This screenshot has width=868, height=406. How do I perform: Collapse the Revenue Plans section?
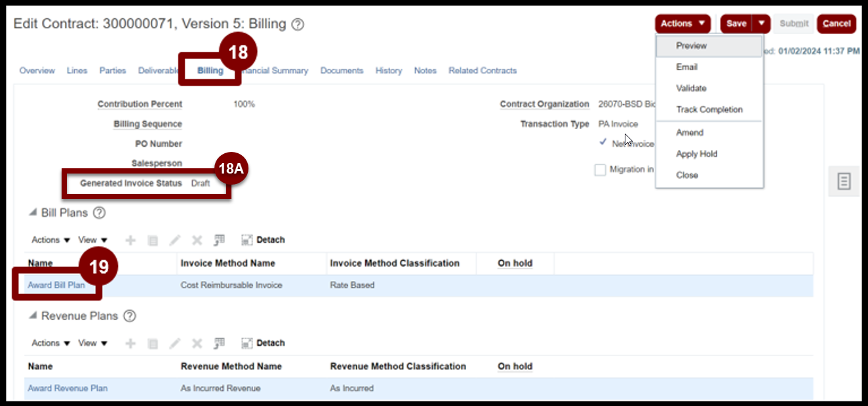click(32, 316)
